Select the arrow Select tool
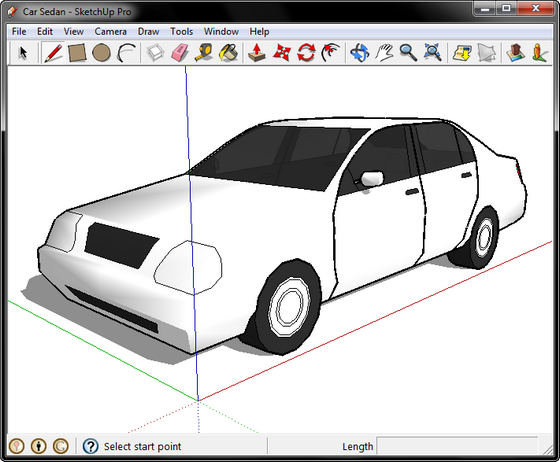Image resolution: width=560 pixels, height=462 pixels. (x=23, y=53)
